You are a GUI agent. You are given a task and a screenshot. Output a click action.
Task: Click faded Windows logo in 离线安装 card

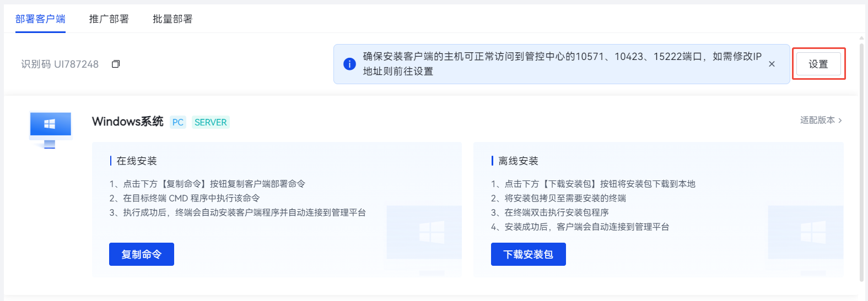pyautogui.click(x=813, y=232)
